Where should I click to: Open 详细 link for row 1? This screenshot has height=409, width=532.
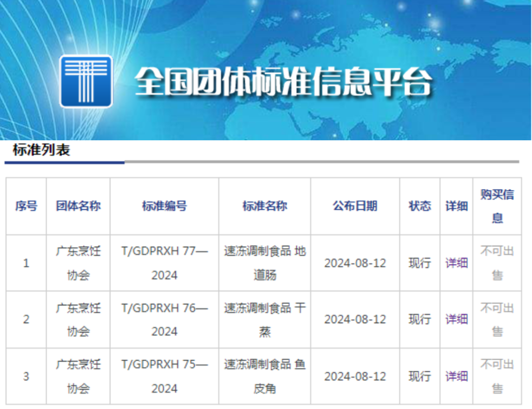(456, 263)
